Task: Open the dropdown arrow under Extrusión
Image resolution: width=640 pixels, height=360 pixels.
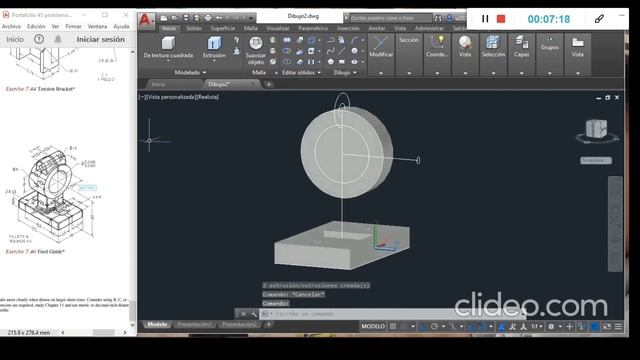Action: click(x=214, y=61)
